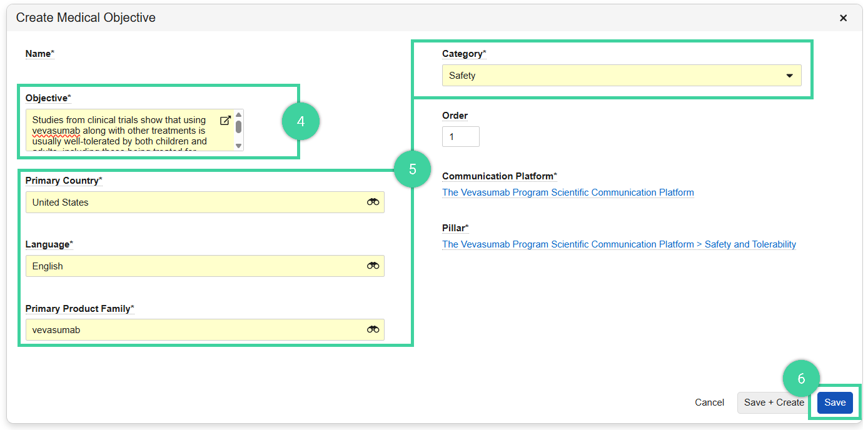This screenshot has width=868, height=430.
Task: Open The Vevasumab Program Scientific Communication Platform link
Action: pos(568,192)
